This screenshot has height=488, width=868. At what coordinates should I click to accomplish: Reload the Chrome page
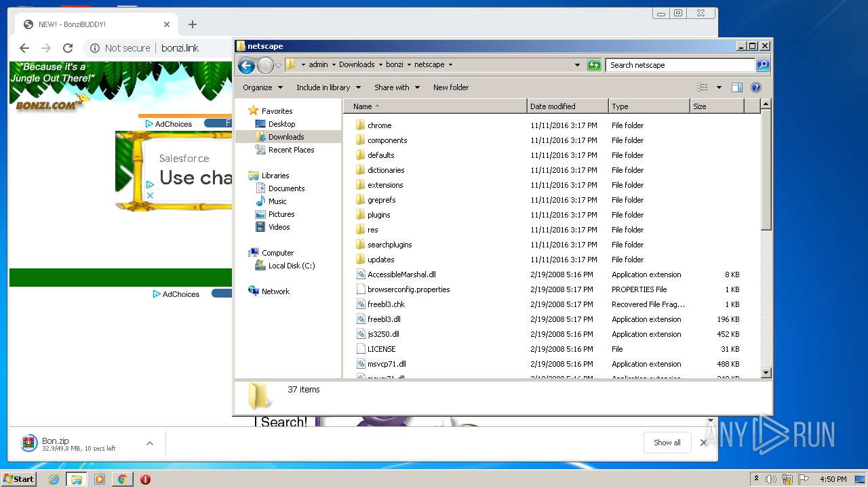click(68, 48)
